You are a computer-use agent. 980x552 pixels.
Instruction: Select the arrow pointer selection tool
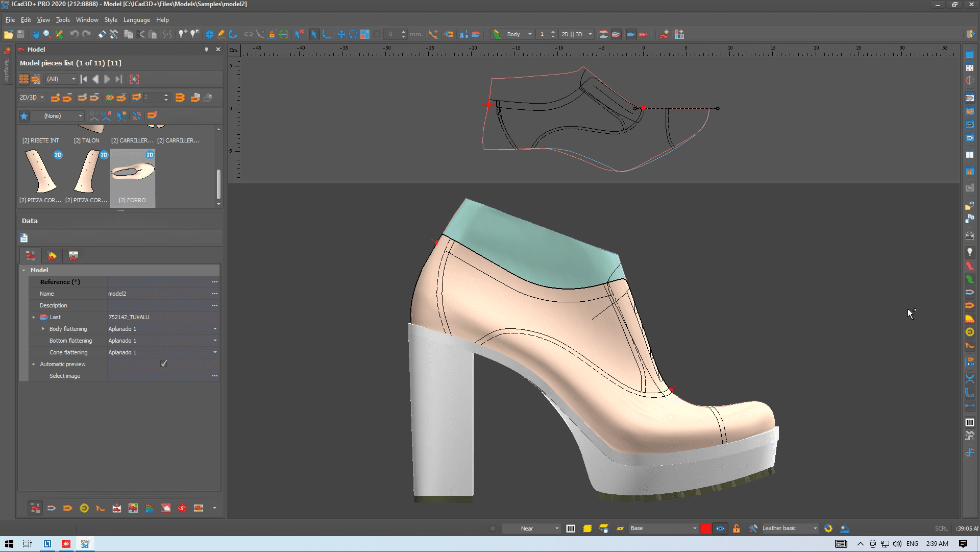[x=314, y=34]
